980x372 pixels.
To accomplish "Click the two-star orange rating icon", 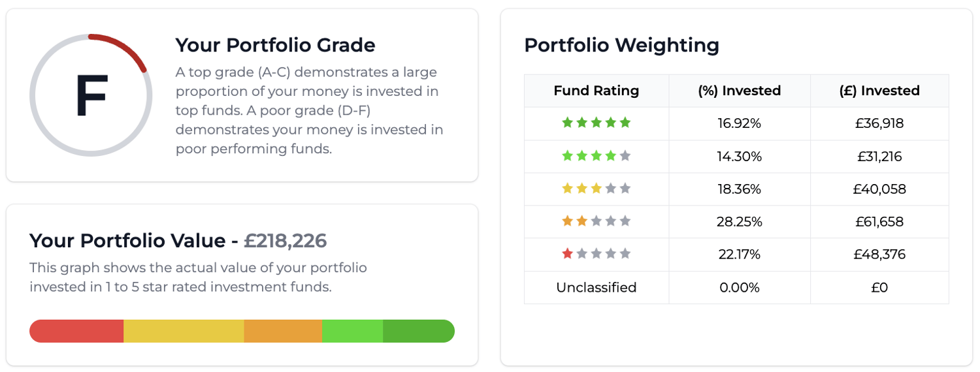I will [x=596, y=221].
